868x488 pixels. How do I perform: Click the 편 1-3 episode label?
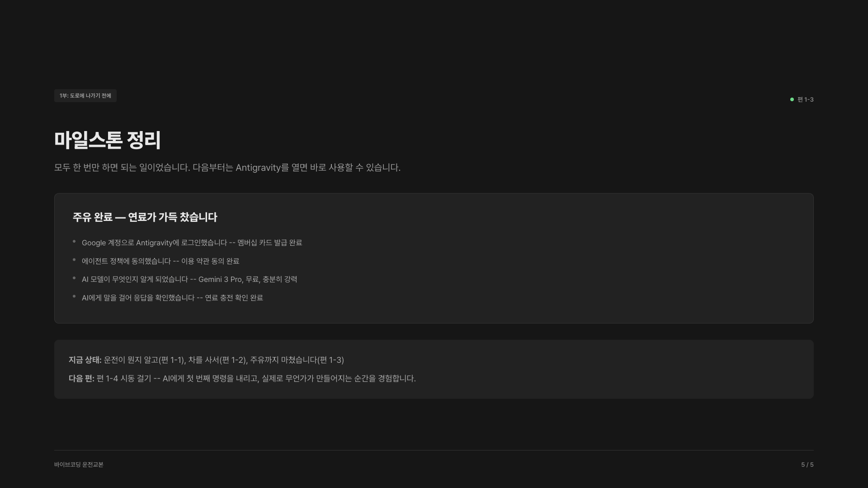coord(805,99)
